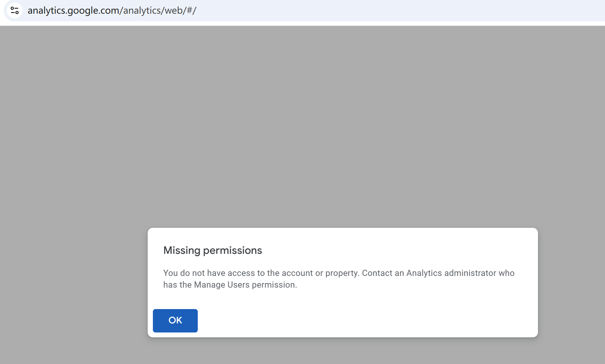Open the site information icon in address bar
The width and height of the screenshot is (605, 364).
(15, 10)
